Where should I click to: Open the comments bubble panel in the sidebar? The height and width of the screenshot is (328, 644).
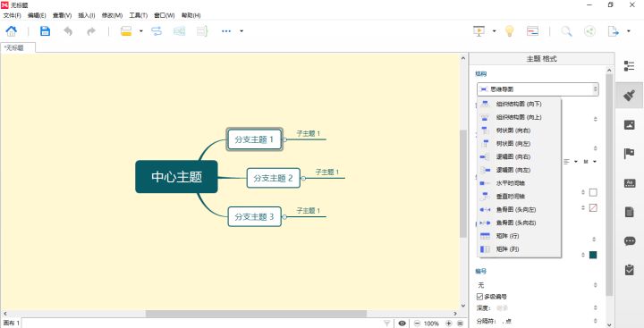coord(629,241)
